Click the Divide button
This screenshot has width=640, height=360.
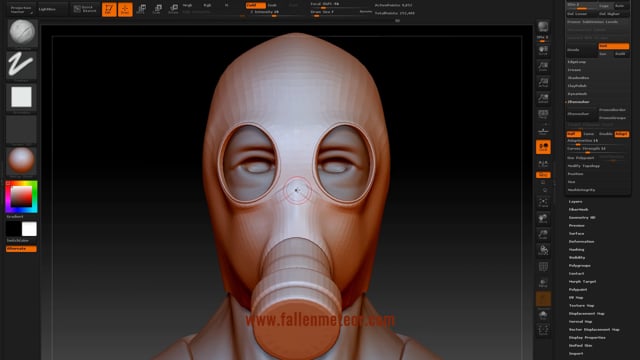tap(582, 50)
